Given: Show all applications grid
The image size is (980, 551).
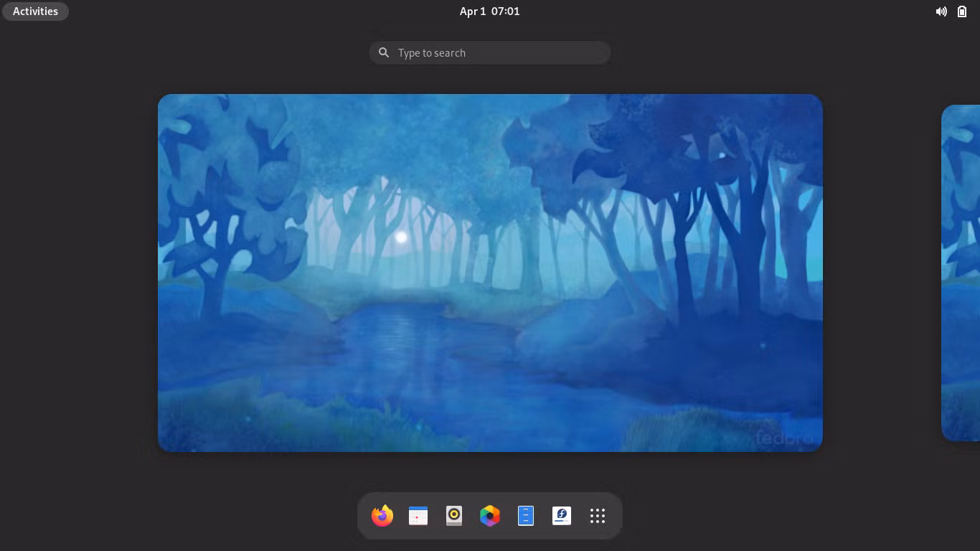Looking at the screenshot, I should point(598,516).
